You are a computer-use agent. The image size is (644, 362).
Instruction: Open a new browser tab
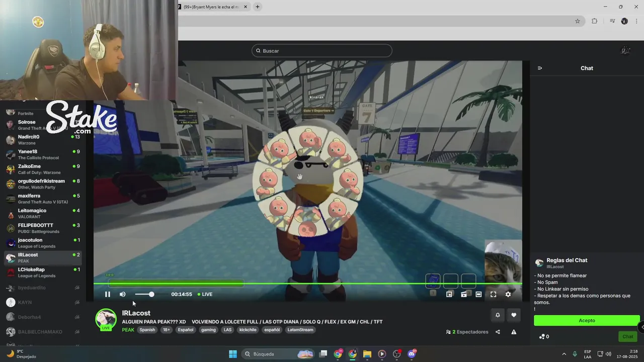pos(258,7)
